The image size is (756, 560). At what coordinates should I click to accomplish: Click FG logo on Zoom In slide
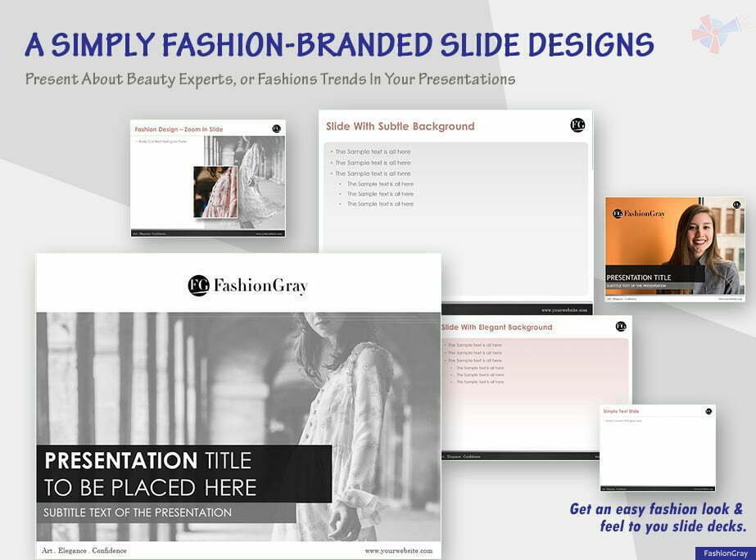click(x=276, y=129)
